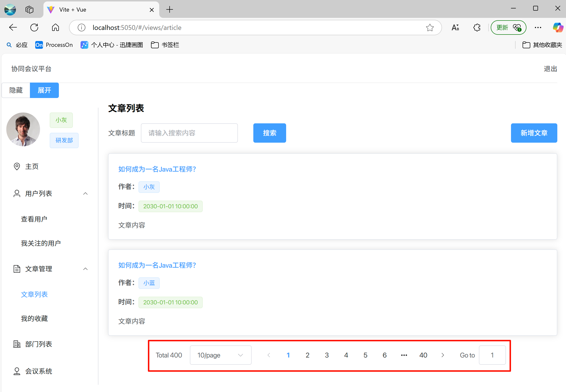Open the 书签栏 bookmarks folder
This screenshot has width=566, height=392.
[165, 45]
